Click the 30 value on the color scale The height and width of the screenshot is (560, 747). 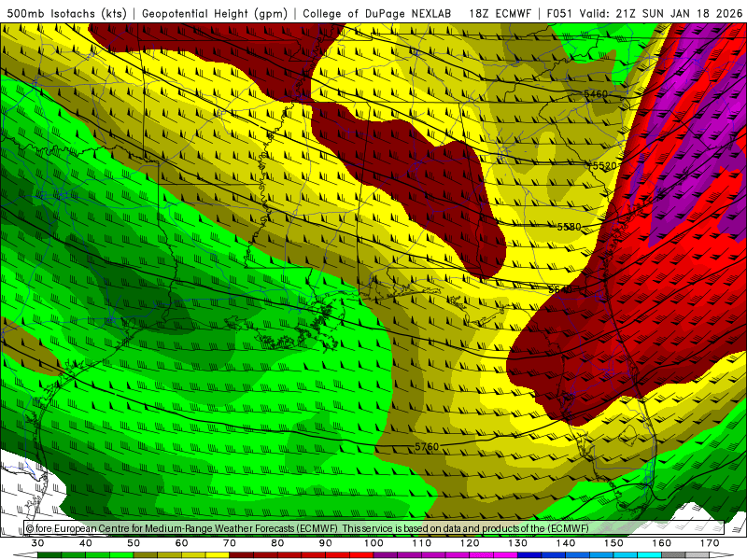tap(37, 543)
